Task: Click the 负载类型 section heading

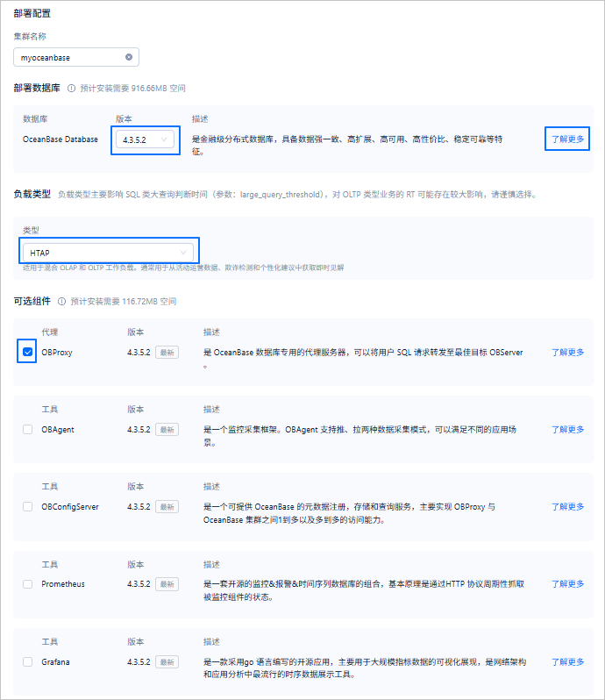Action: (x=32, y=194)
